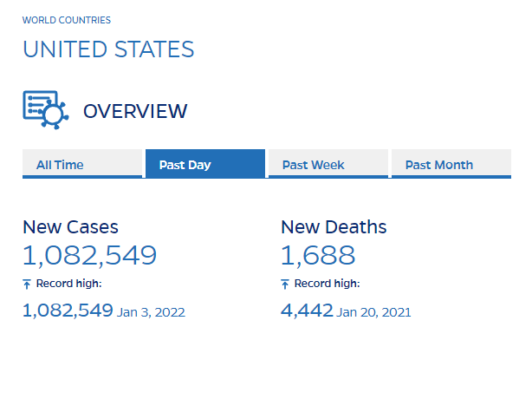The image size is (532, 399).
Task: Click the OVERVIEW section heading
Action: (x=134, y=111)
